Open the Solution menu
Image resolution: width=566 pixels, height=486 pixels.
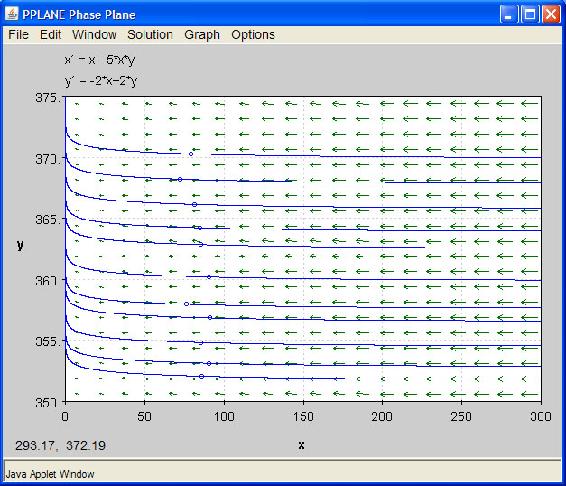coord(150,35)
